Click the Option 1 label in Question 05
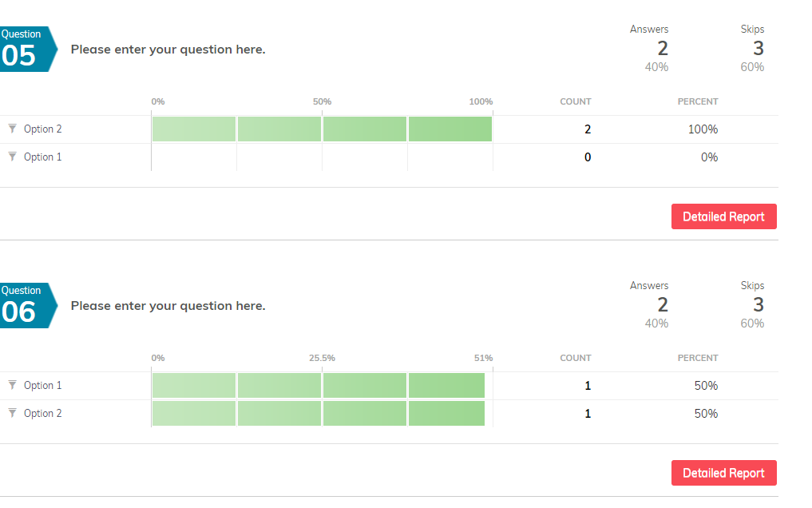Viewport: 812px width, 508px height. (42, 157)
